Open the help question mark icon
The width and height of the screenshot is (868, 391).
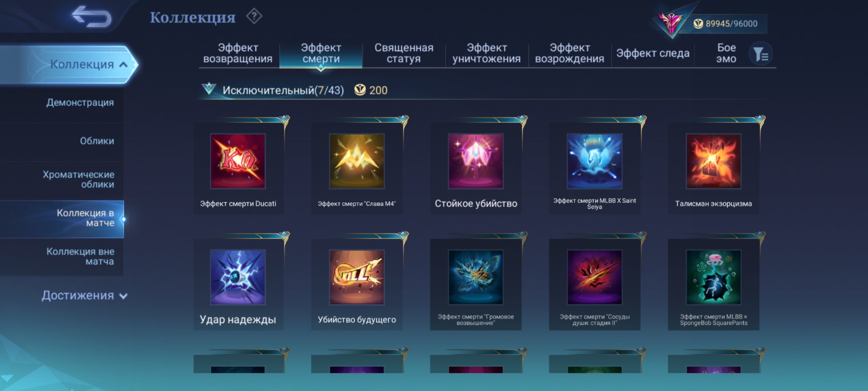[254, 16]
